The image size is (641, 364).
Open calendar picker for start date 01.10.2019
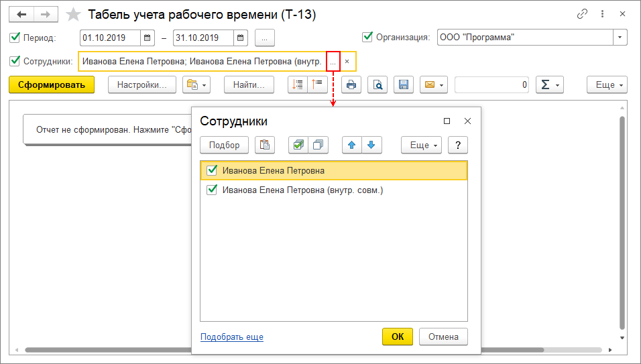pos(148,38)
